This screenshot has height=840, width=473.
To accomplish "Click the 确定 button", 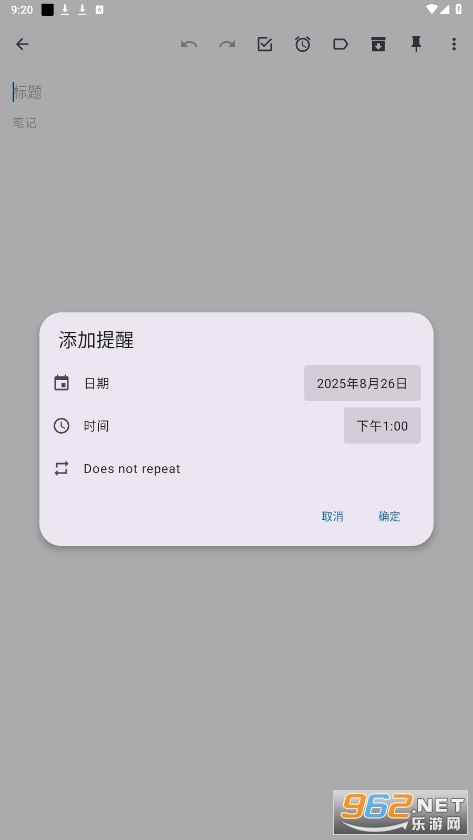I will pos(389,516).
